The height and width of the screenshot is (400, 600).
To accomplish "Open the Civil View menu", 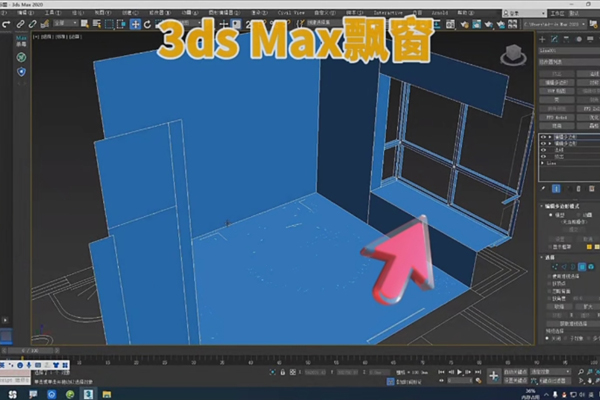I will 291,13.
